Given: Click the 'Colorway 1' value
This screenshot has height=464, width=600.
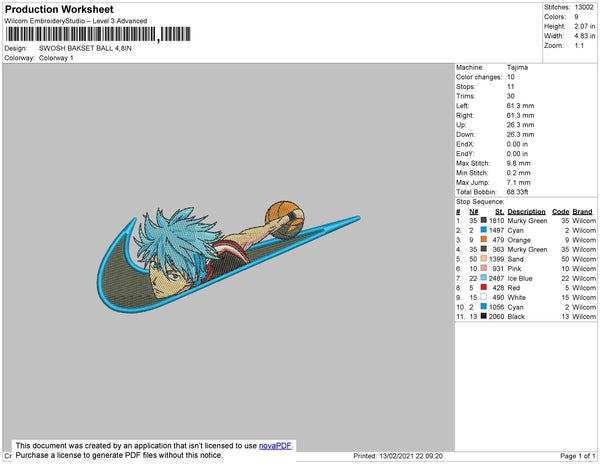Looking at the screenshot, I should 56,58.
